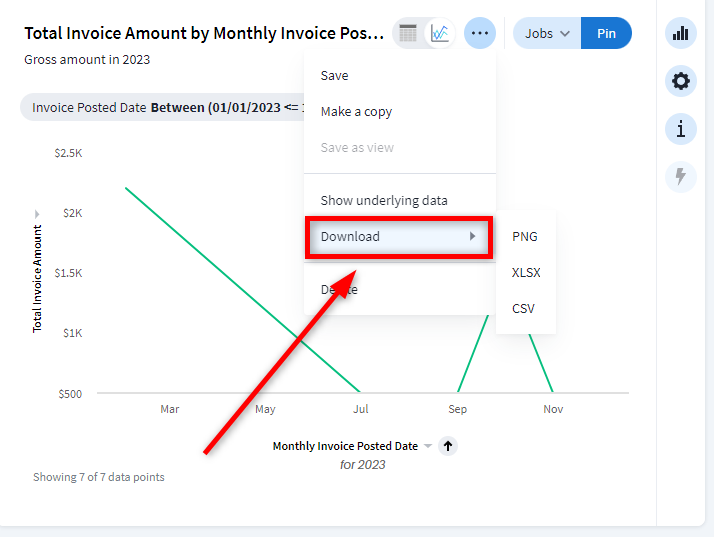Expand the Jobs dropdown
The height and width of the screenshot is (537, 714).
point(547,33)
